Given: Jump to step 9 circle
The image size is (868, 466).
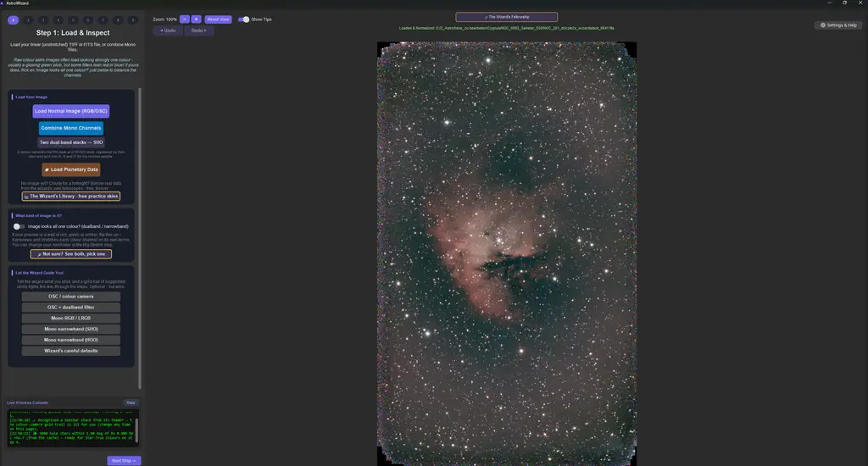Looking at the screenshot, I should click(x=132, y=20).
